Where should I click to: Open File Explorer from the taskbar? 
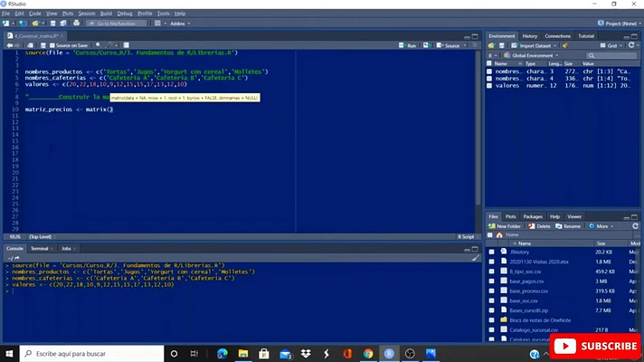tap(243, 353)
